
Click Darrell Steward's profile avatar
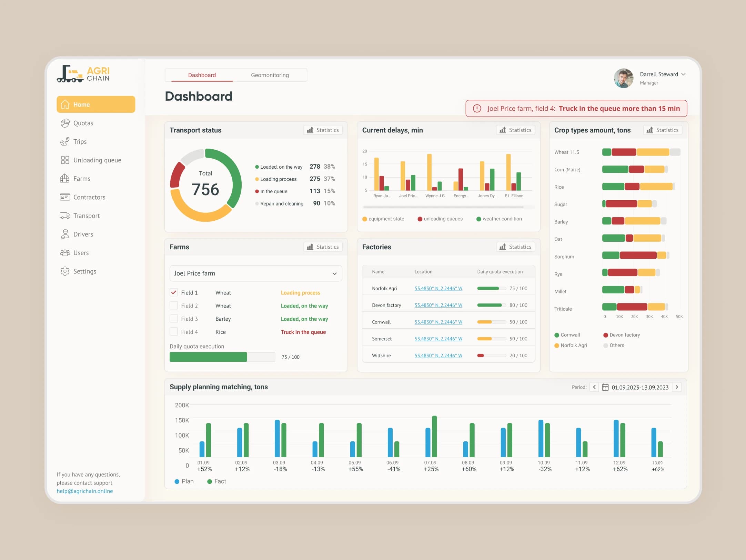click(x=623, y=78)
